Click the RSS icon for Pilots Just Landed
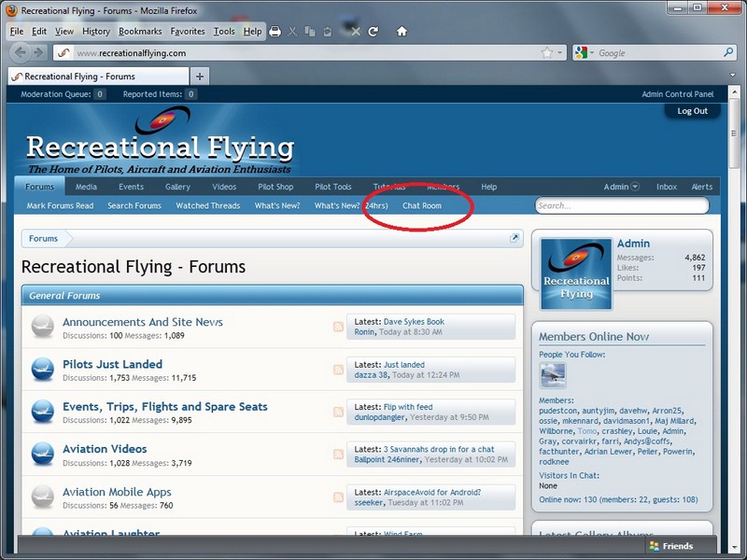 tap(338, 370)
